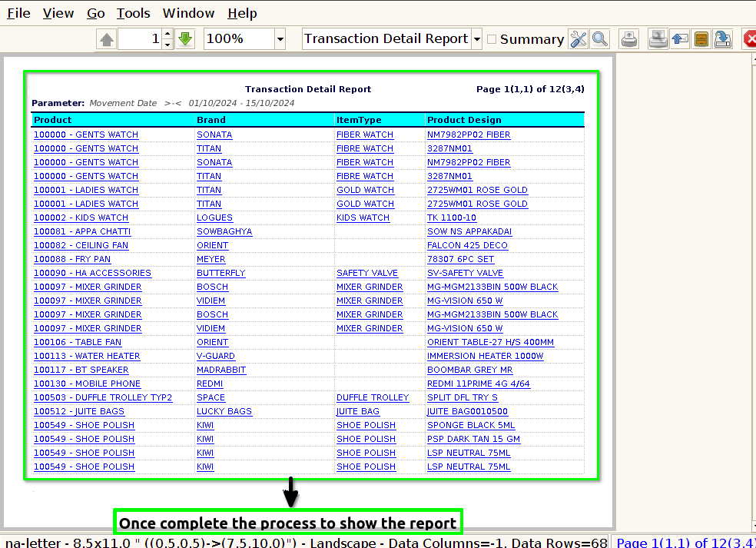Decrease page number with spinner down
Screen dimensions: 756x548
point(167,45)
